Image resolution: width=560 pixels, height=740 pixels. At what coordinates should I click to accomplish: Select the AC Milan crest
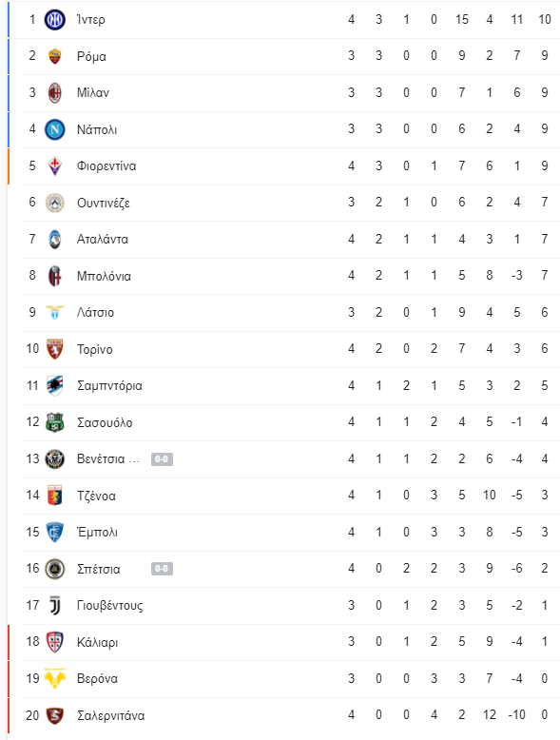coord(55,92)
